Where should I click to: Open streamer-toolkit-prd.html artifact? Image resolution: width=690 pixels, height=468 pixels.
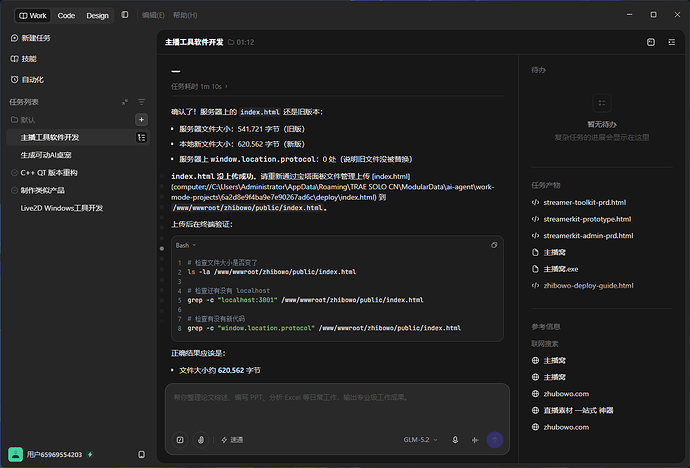(584, 202)
